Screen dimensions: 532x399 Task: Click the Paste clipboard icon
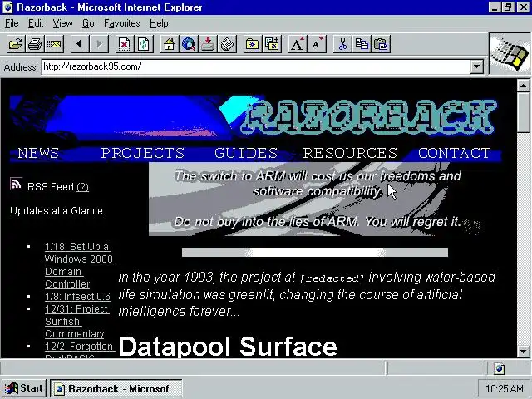point(381,44)
